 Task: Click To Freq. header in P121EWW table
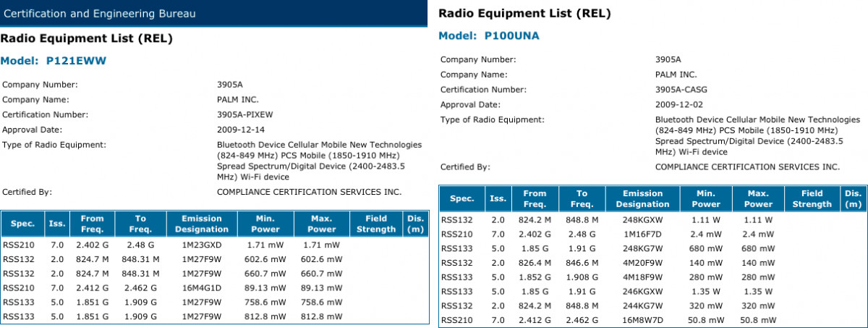[x=140, y=224]
